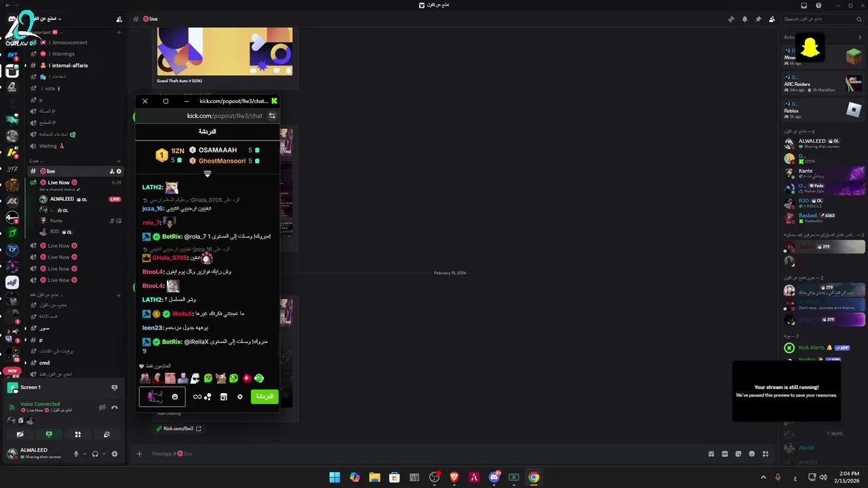Disconnect from the voice channel
The height and width of the screenshot is (488, 868).
(115, 407)
